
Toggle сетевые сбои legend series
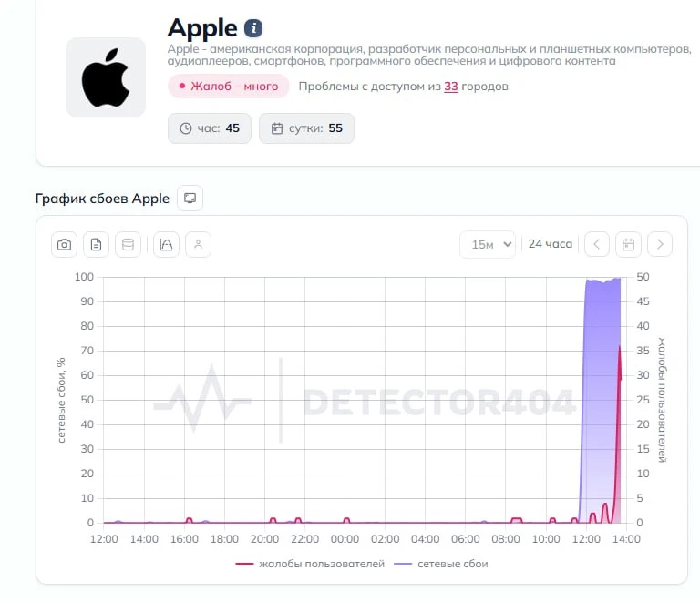pyautogui.click(x=440, y=564)
